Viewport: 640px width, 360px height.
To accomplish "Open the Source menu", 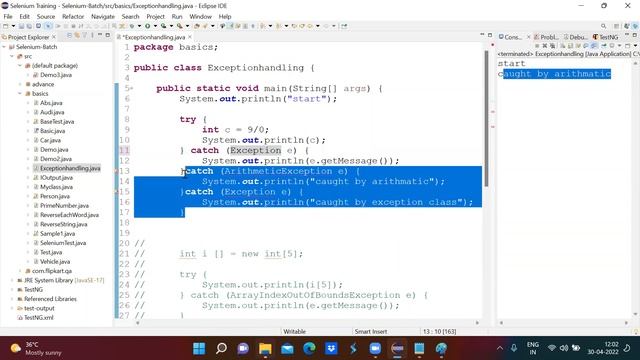I will click(46, 16).
